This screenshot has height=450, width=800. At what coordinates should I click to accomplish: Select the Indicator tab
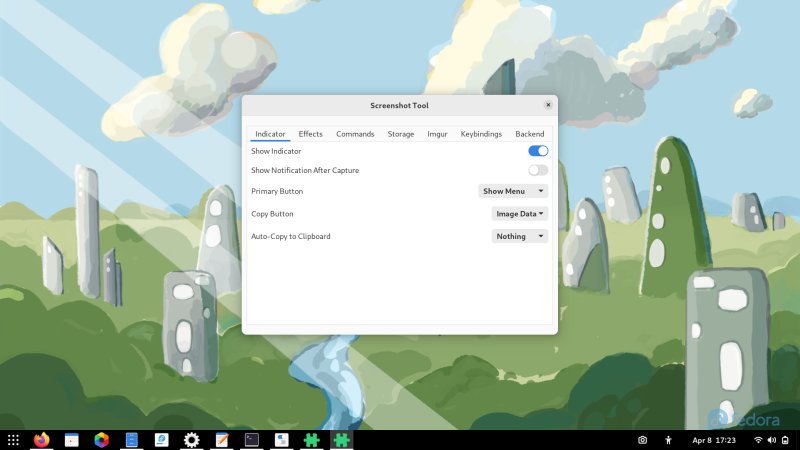[x=270, y=134]
